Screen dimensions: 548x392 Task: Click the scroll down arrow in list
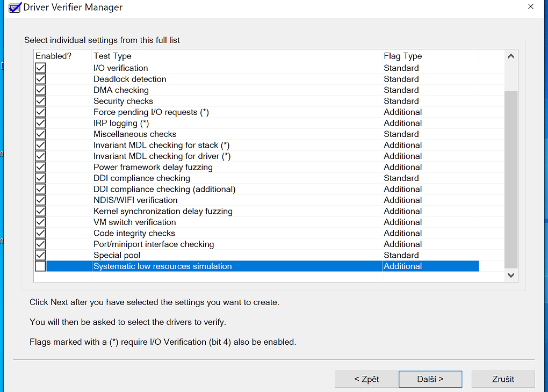tap(511, 275)
